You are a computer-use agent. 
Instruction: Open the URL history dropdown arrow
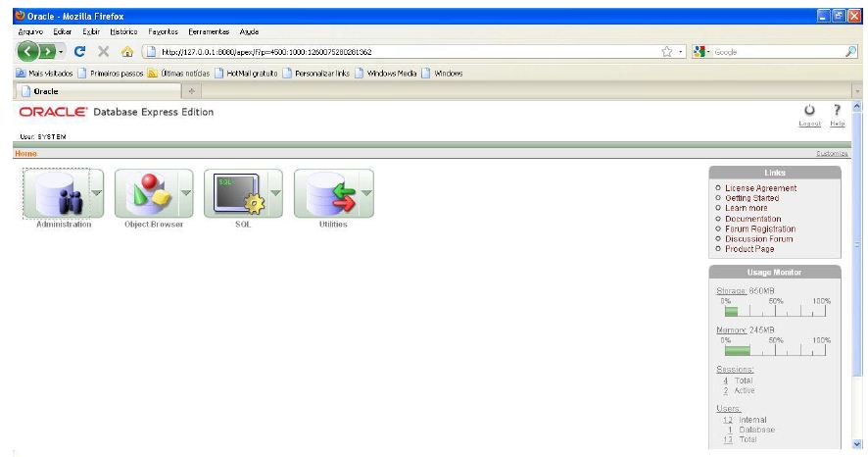pyautogui.click(x=680, y=52)
